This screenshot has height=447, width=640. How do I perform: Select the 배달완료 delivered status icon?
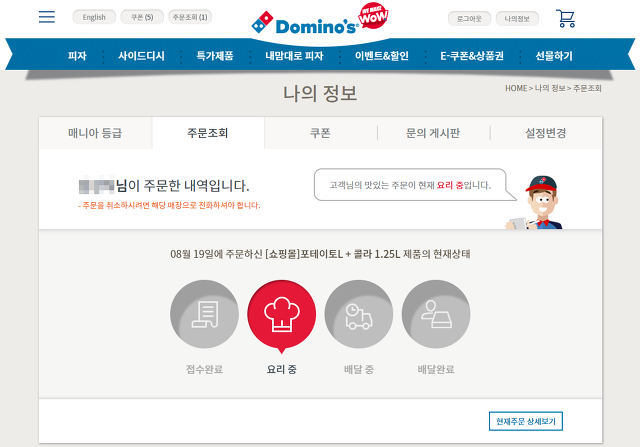click(x=436, y=314)
